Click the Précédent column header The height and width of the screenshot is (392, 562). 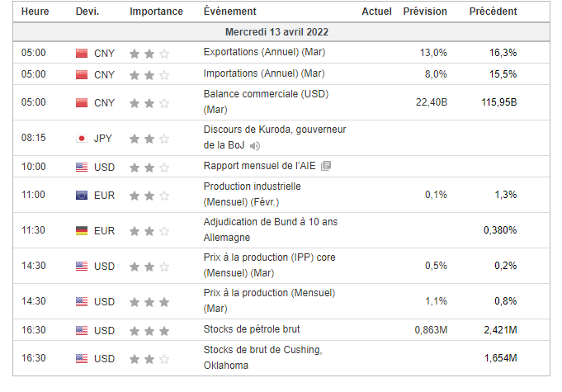coord(493,12)
